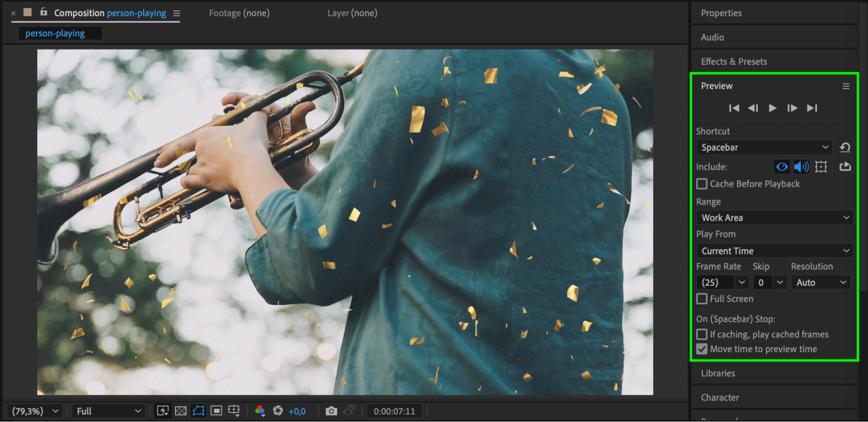Enable Cache Before Playback checkbox
Screen dimensions: 868x422
(702, 184)
